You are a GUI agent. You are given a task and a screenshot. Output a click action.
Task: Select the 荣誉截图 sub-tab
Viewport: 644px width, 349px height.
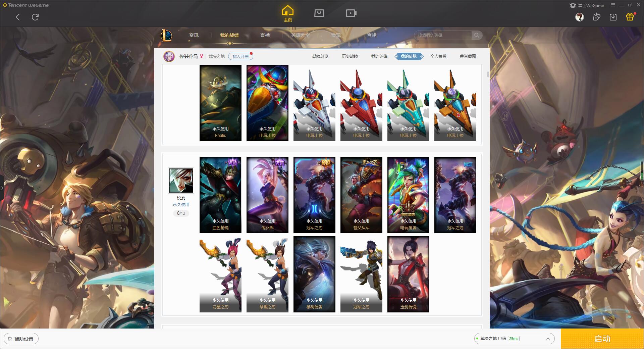point(468,56)
